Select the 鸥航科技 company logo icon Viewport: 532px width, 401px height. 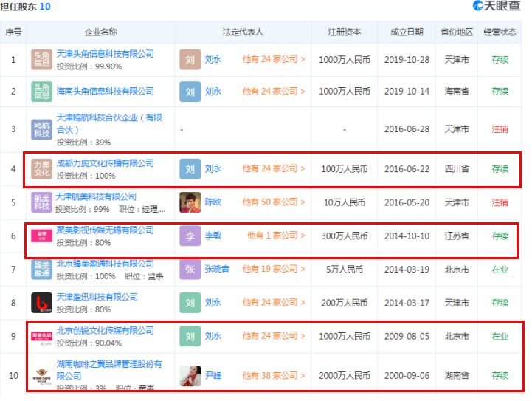(x=42, y=129)
